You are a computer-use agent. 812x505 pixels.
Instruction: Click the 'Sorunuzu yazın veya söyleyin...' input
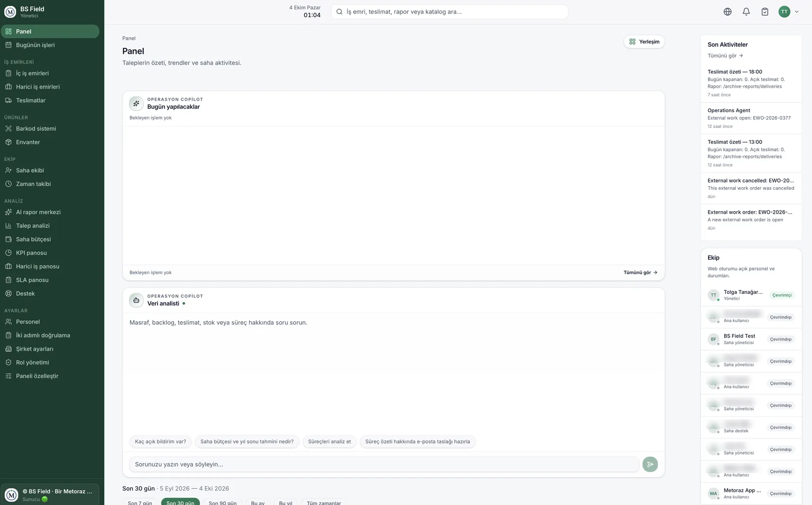click(x=384, y=464)
